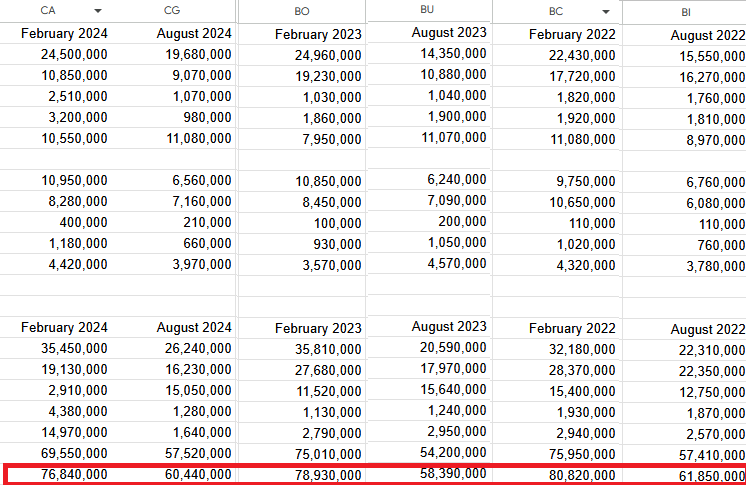Viewport: 746px width, 485px height.
Task: Select the cell showing 10,550,000
Action: coord(74,139)
